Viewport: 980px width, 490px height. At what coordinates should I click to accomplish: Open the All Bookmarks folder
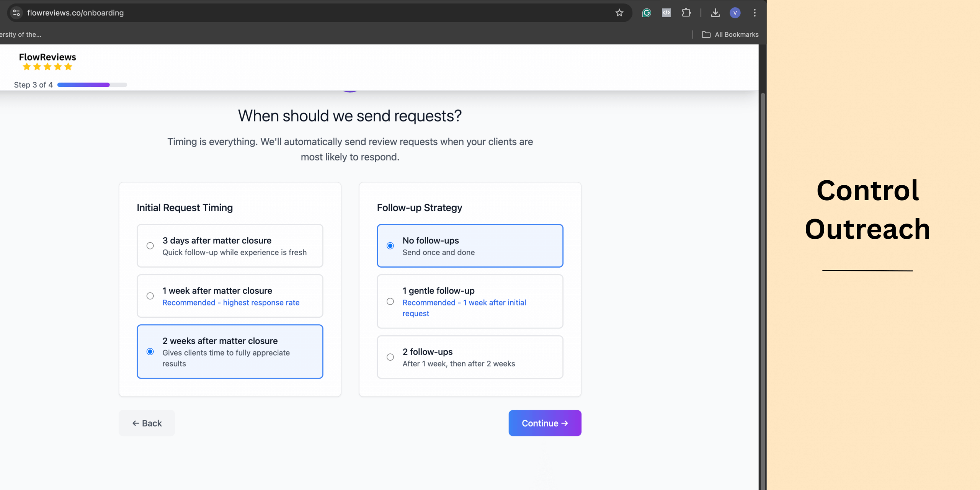pyautogui.click(x=730, y=34)
